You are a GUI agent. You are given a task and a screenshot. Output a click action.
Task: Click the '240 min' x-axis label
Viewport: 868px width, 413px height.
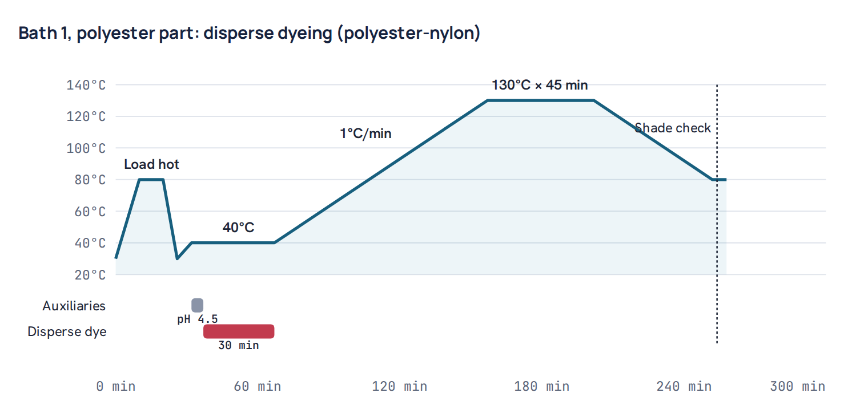click(684, 386)
